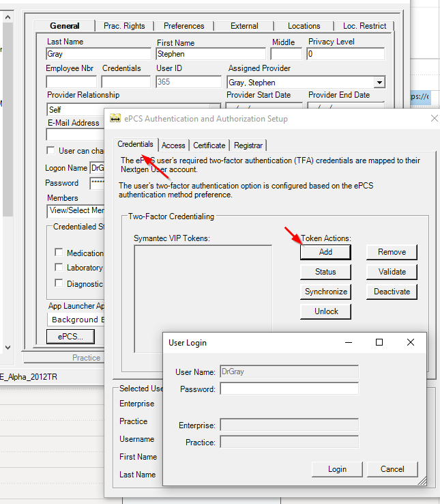Click the Practice field in User Login
Viewport: 440px width, 504px height.
289,442
